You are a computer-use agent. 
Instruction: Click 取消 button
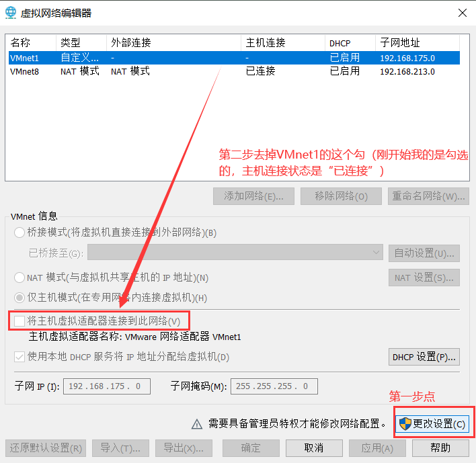point(314,448)
